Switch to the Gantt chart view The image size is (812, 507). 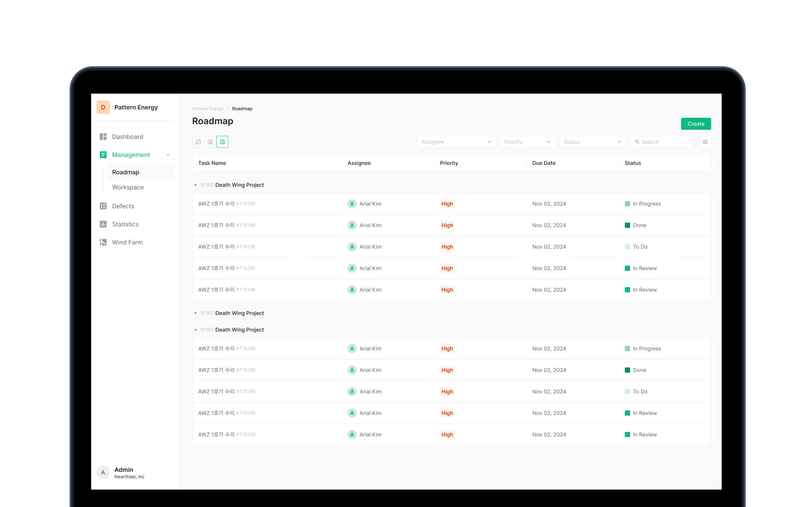coord(198,142)
